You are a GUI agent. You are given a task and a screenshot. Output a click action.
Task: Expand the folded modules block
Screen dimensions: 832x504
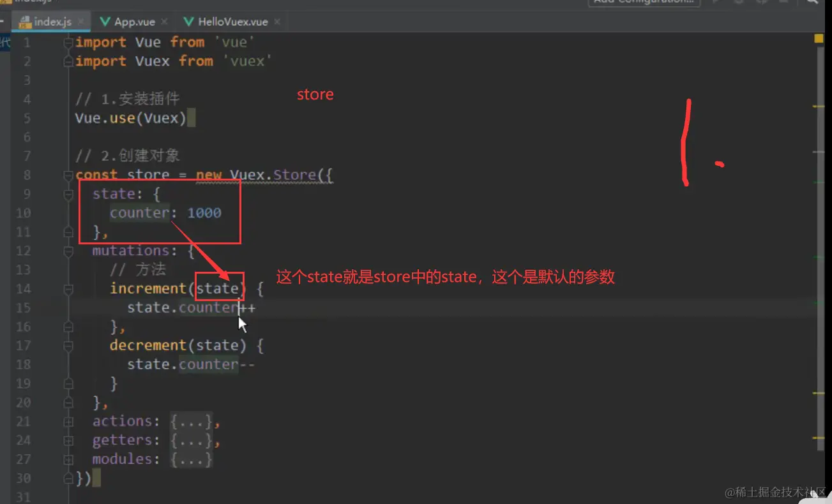point(69,459)
